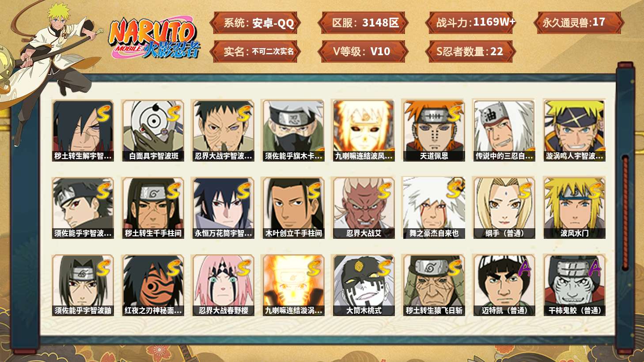This screenshot has height=362, width=644.
Task: Click the 永久通灵兽 17 banner
Action: tap(578, 23)
